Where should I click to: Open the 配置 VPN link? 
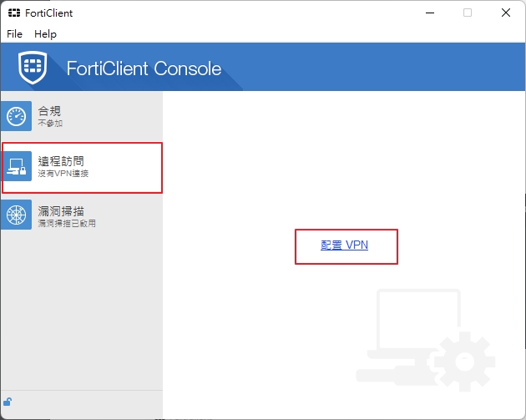[x=344, y=245]
